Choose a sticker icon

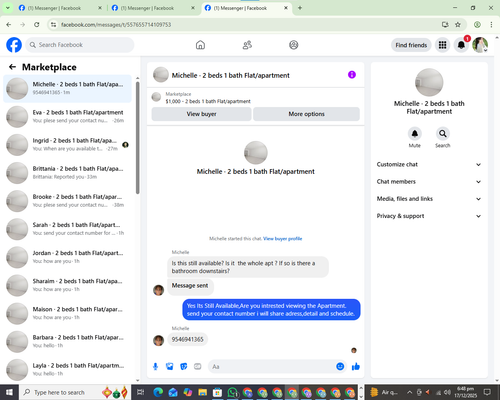184,367
